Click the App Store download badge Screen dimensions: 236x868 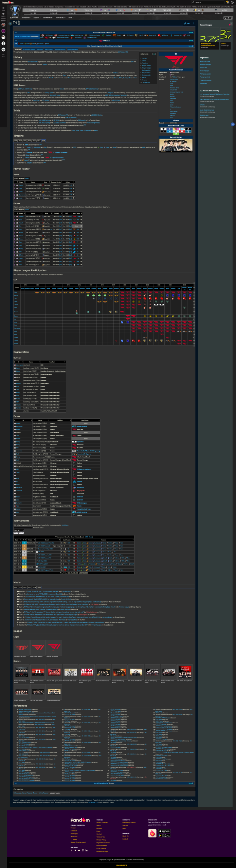[164, 831]
